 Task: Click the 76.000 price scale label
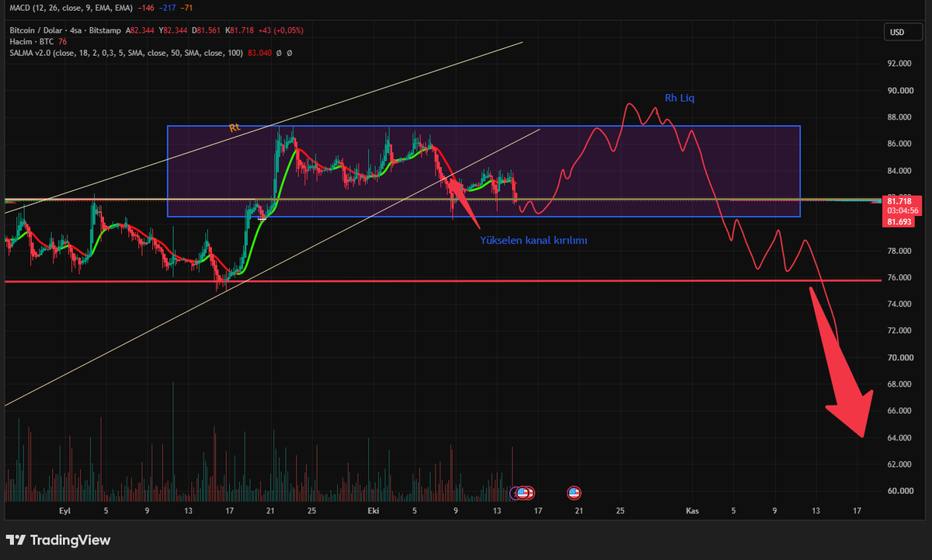(899, 277)
